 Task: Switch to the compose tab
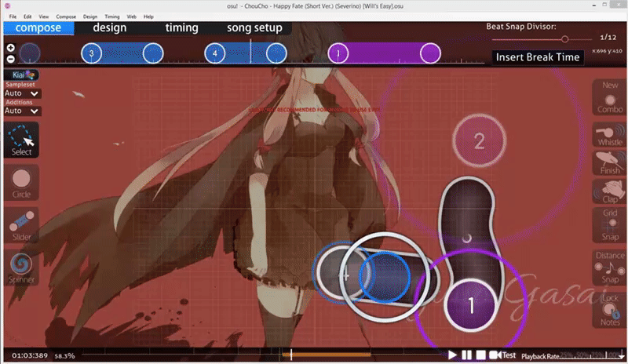coord(38,27)
